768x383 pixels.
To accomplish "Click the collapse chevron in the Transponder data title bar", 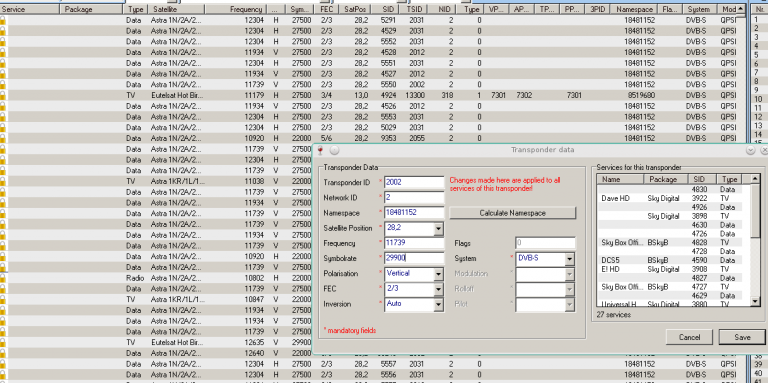I will pyautogui.click(x=750, y=150).
